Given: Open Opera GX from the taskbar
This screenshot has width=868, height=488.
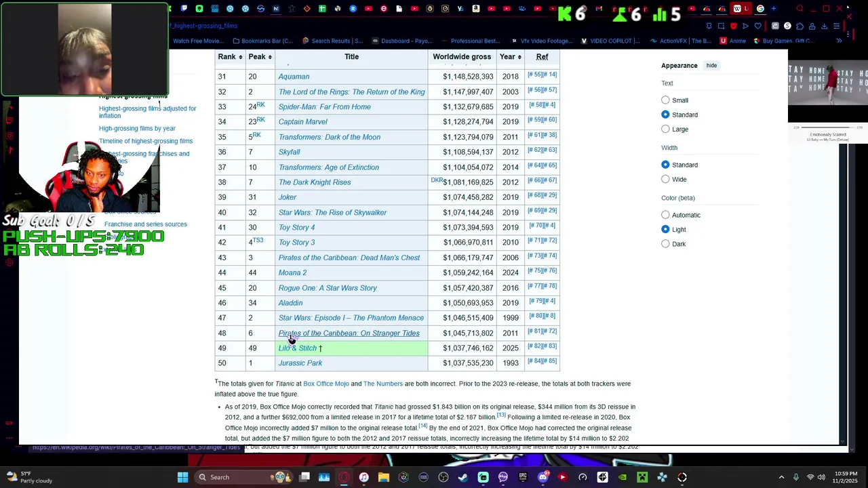Looking at the screenshot, I should pos(344,477).
